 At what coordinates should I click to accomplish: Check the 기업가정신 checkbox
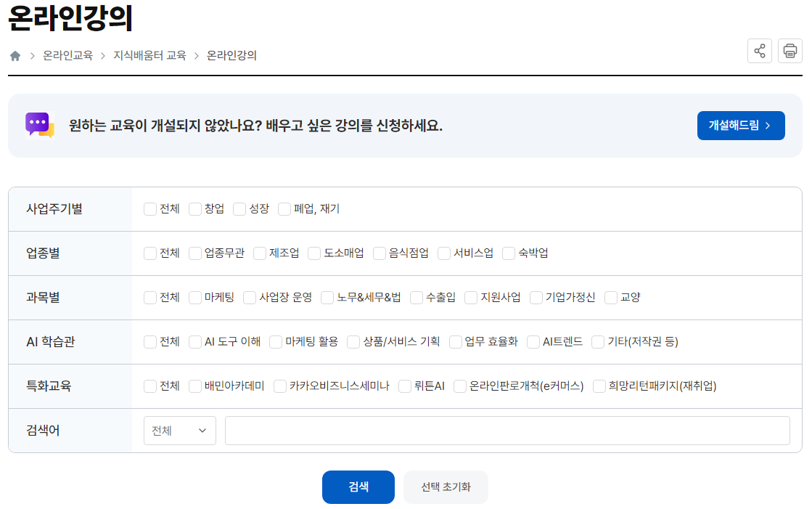tap(536, 298)
